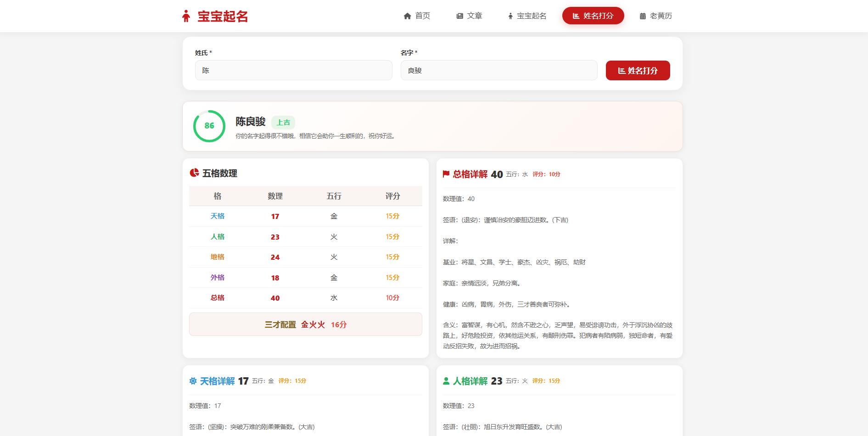Open the 老黄历 almanac menu item
Image resolution: width=868 pixels, height=436 pixels.
[x=656, y=16]
